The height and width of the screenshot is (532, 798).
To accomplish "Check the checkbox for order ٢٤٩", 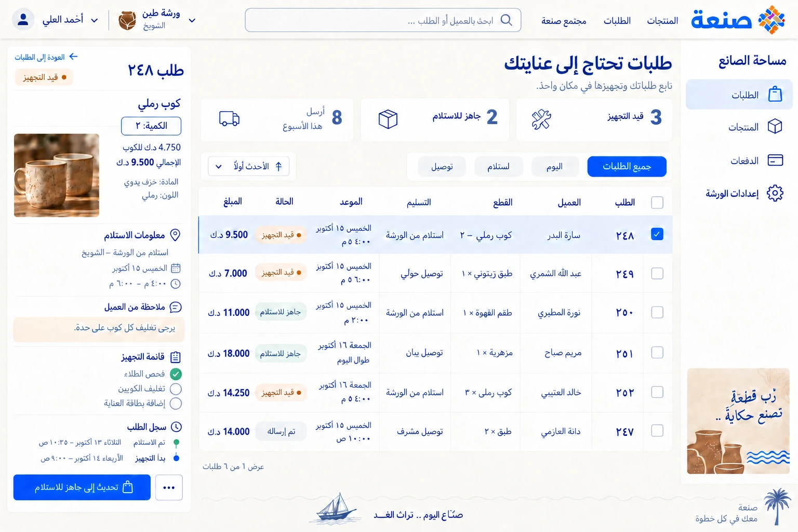I will 657,273.
